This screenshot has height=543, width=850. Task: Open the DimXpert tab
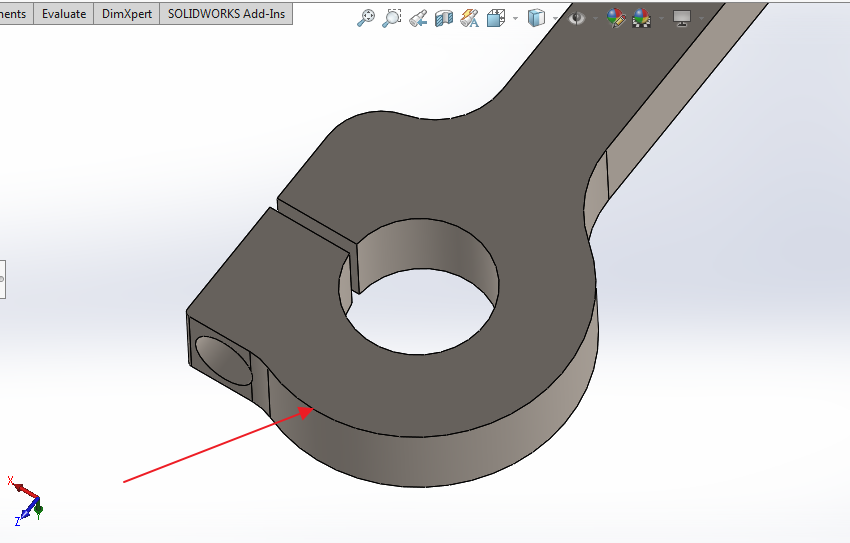point(127,14)
